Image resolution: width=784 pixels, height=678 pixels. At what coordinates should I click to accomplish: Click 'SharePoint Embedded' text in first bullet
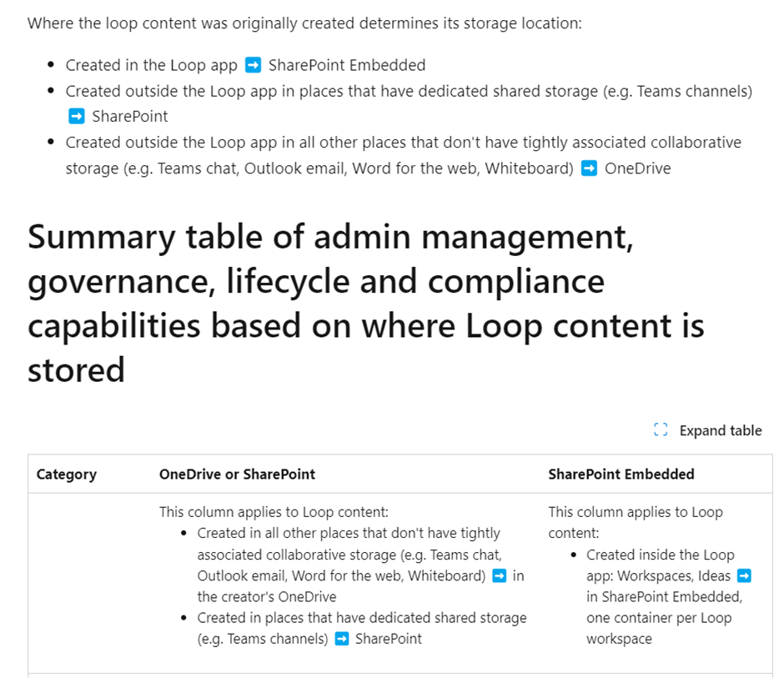tap(347, 65)
